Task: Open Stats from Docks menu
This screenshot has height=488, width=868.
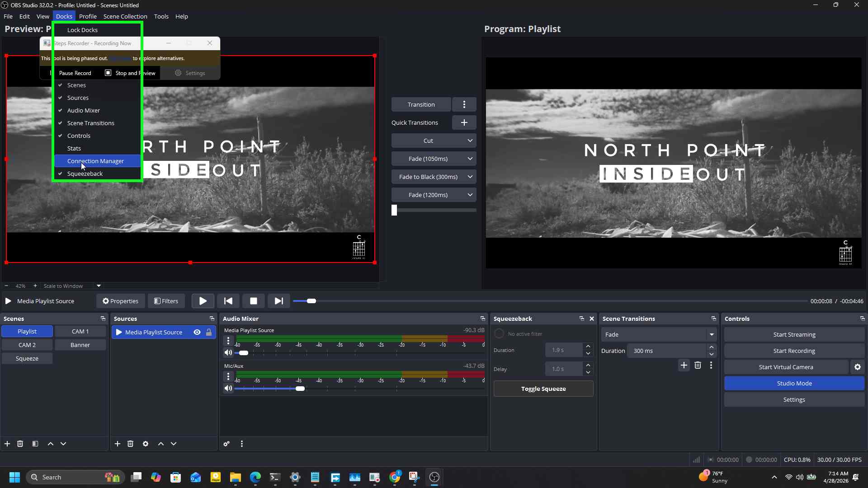Action: coord(98,148)
